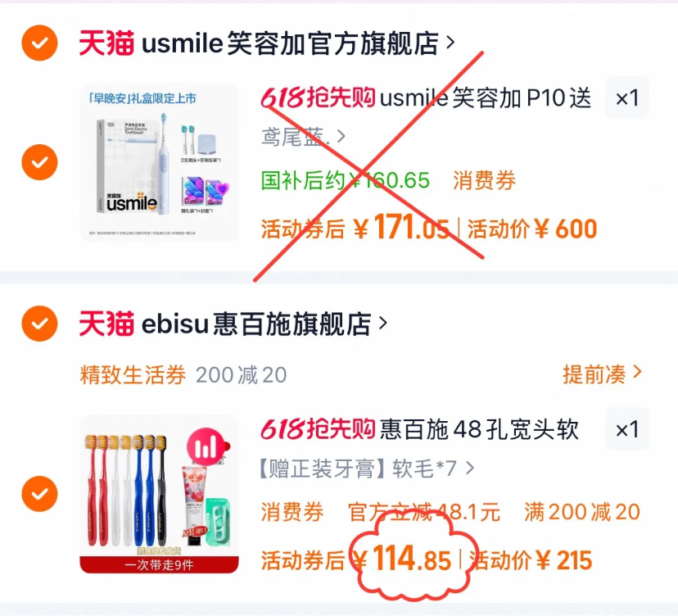Click the 618抢先购 badge on 惠百施 item
678x616 pixels.
pyautogui.click(x=318, y=428)
